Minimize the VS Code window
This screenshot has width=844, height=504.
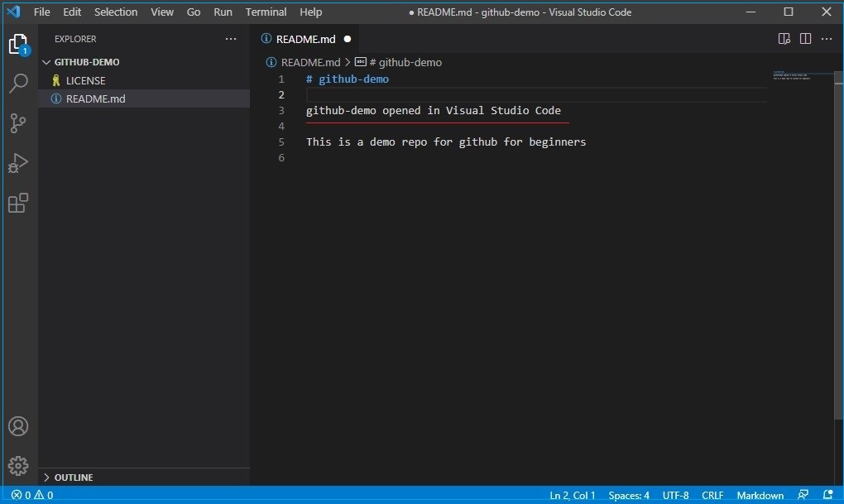click(x=750, y=12)
